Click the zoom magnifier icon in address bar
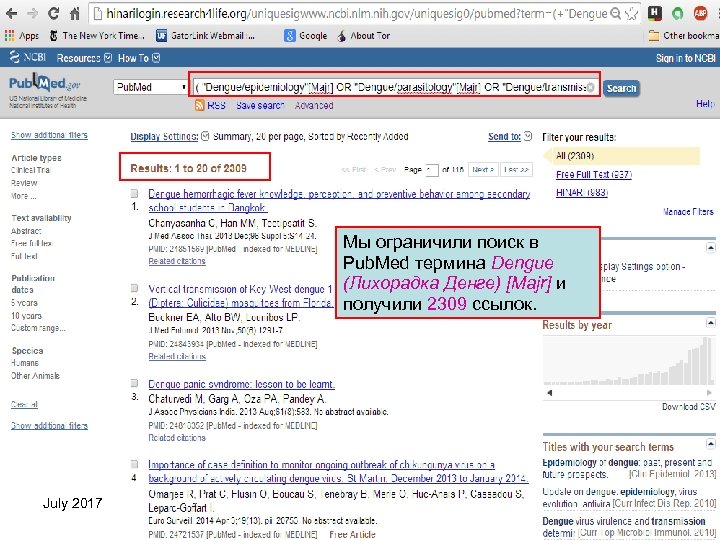 pos(616,14)
